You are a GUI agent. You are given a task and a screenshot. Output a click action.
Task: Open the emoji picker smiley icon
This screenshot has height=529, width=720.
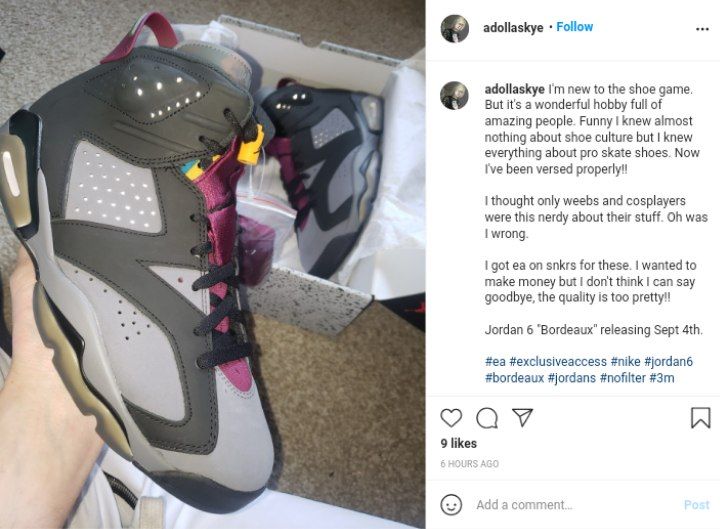[x=451, y=505]
